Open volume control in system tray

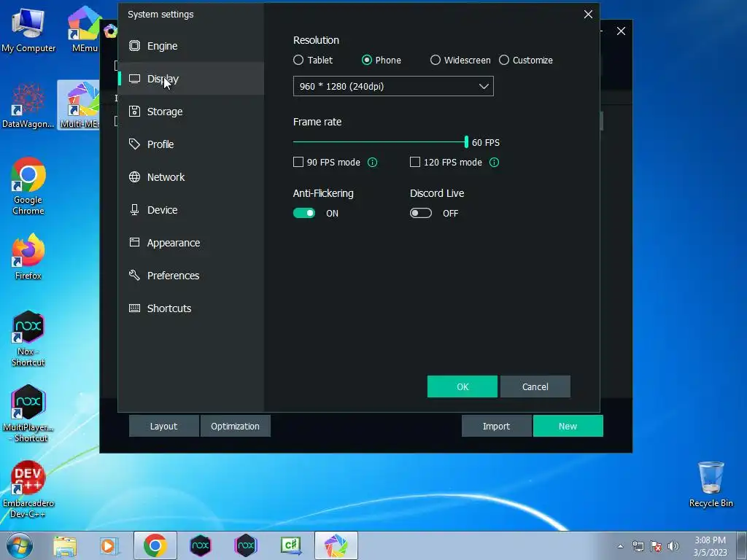click(673, 546)
